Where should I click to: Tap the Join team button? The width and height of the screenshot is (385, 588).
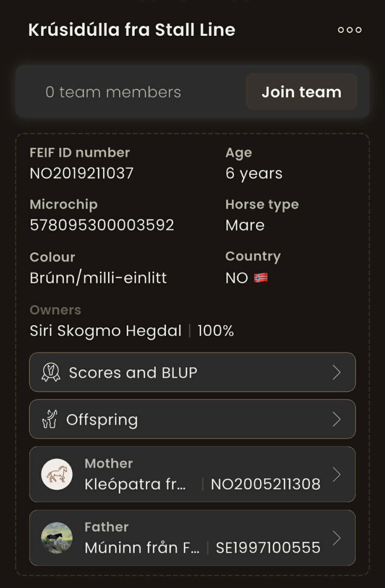click(301, 92)
